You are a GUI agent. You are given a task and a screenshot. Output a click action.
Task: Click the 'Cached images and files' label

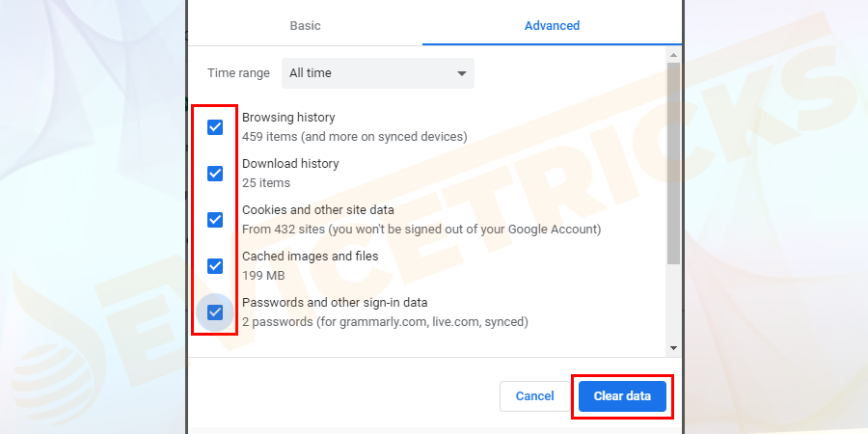(310, 257)
